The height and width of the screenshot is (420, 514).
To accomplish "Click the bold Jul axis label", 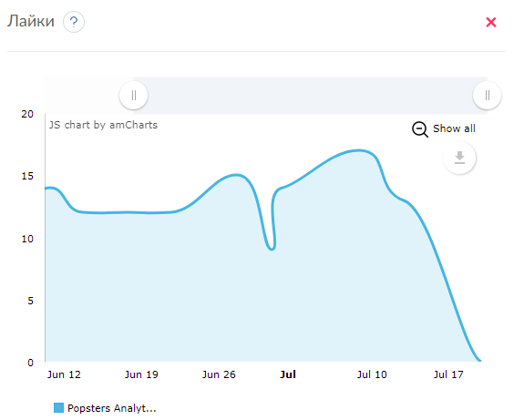I will point(287,374).
